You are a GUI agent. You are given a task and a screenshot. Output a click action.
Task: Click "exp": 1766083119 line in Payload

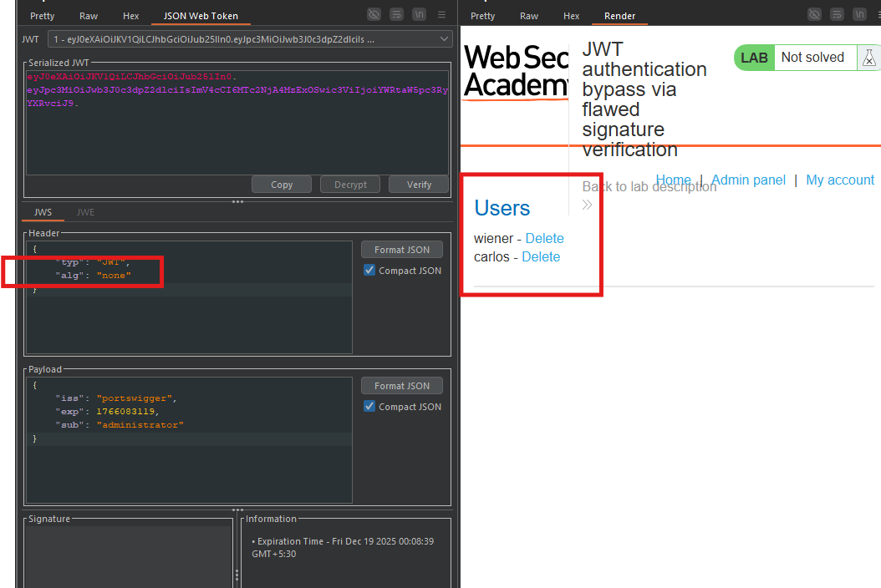(107, 412)
